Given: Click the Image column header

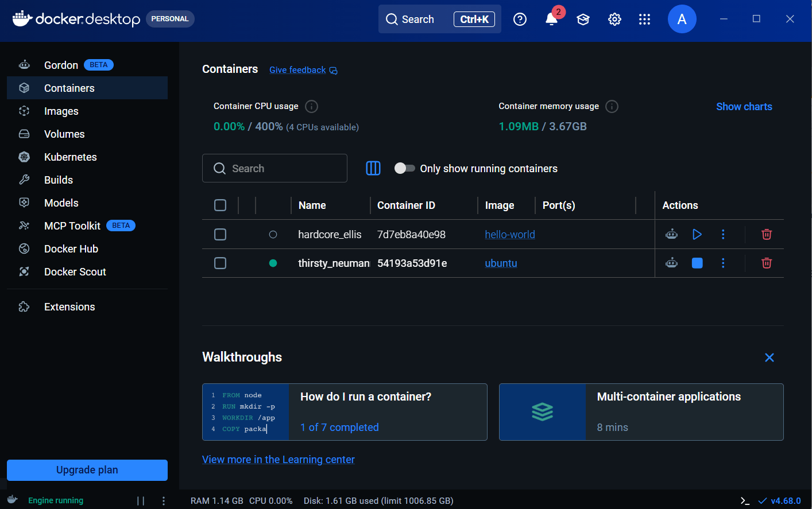Looking at the screenshot, I should (x=500, y=205).
